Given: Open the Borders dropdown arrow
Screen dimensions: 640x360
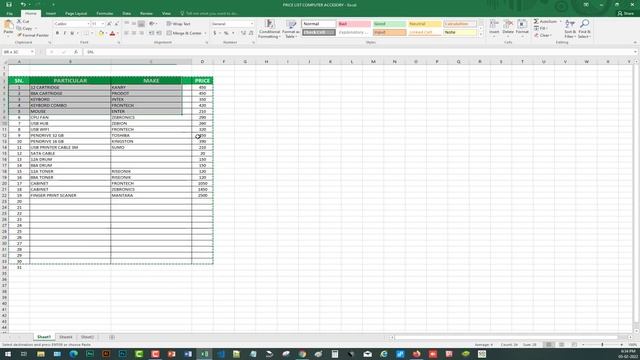Looking at the screenshot, I should point(92,33).
